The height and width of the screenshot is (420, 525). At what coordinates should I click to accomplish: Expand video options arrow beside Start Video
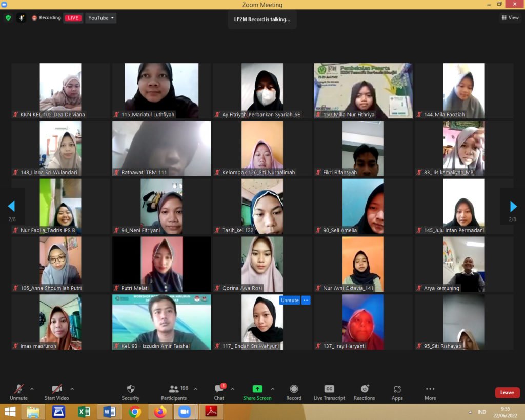pyautogui.click(x=72, y=389)
